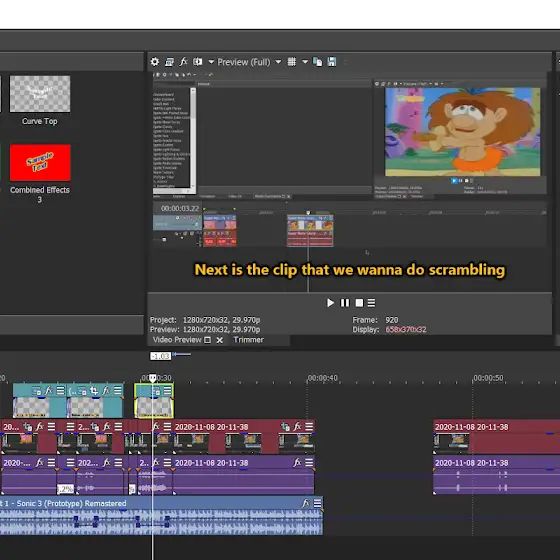Open transport menu beside Stop button

click(371, 303)
